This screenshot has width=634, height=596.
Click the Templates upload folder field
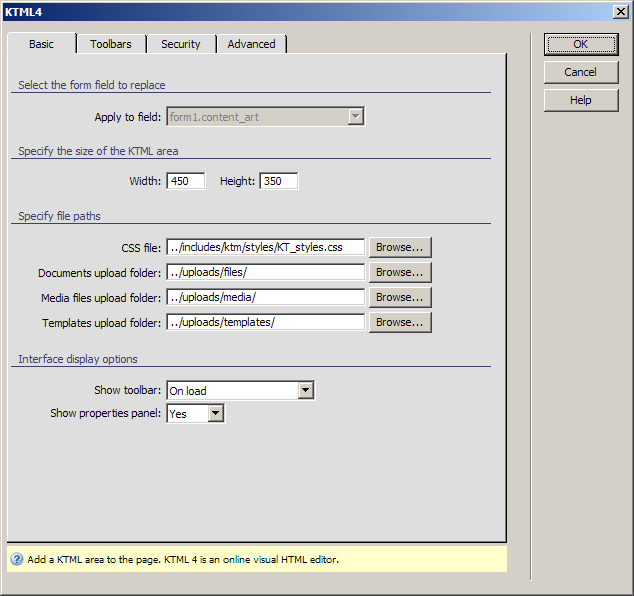click(x=265, y=322)
